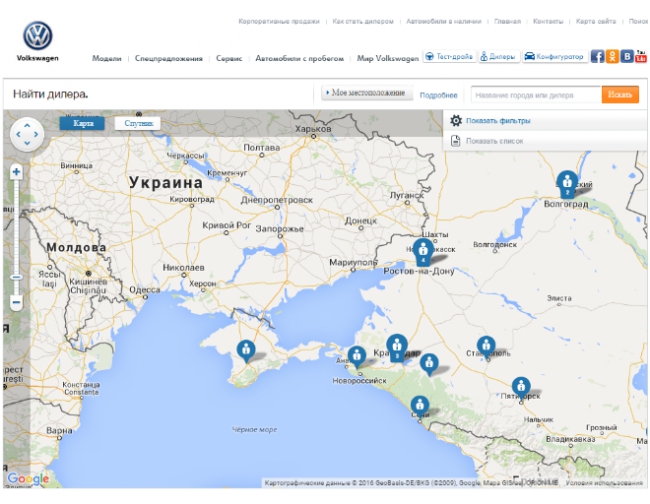
Task: Switch map to Спутник view
Action: pos(136,123)
